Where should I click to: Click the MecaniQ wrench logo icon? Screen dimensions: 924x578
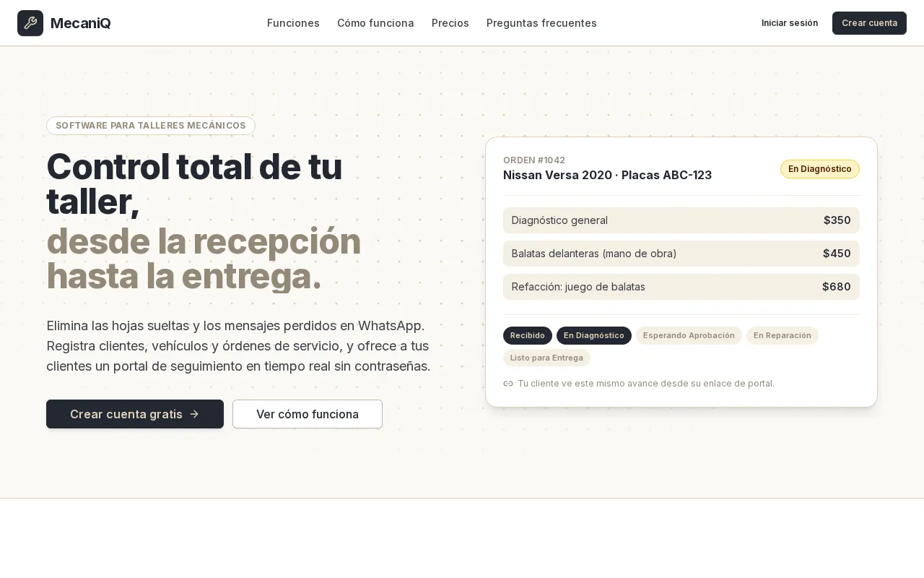[30, 23]
